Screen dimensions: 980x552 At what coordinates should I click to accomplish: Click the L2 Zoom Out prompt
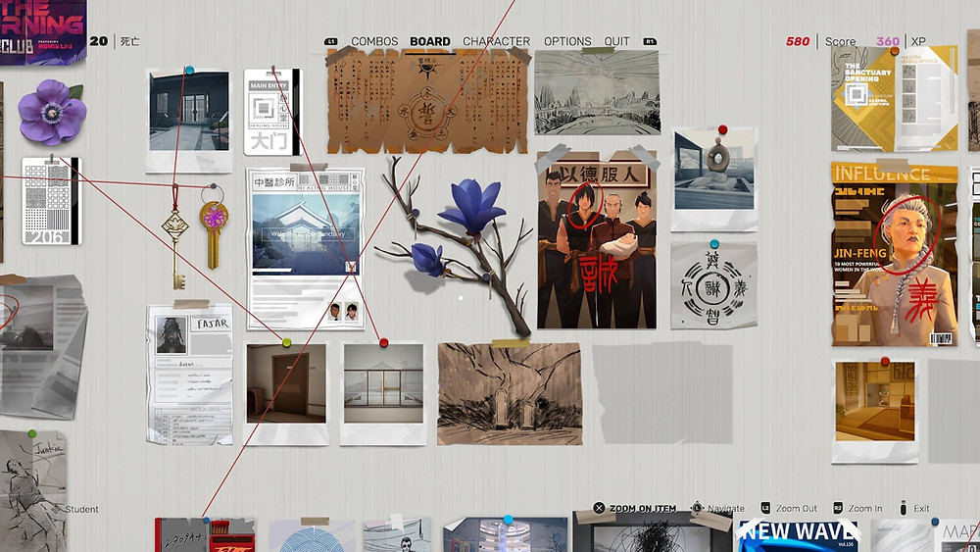click(788, 508)
